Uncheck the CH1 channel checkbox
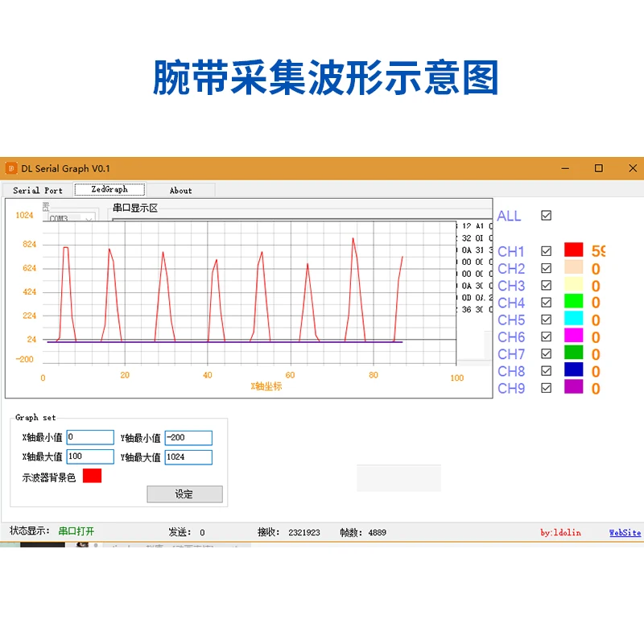 click(547, 251)
